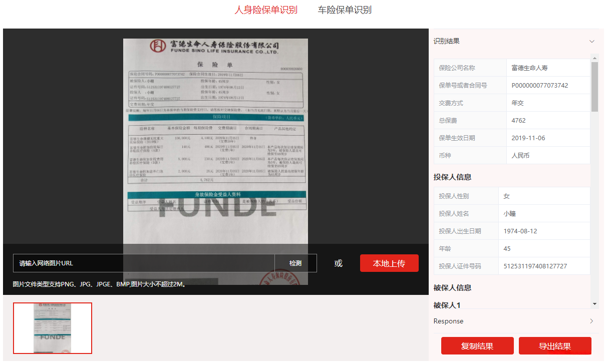The height and width of the screenshot is (364, 607).
Task: Click the 币种 label cell
Action: pos(470,155)
